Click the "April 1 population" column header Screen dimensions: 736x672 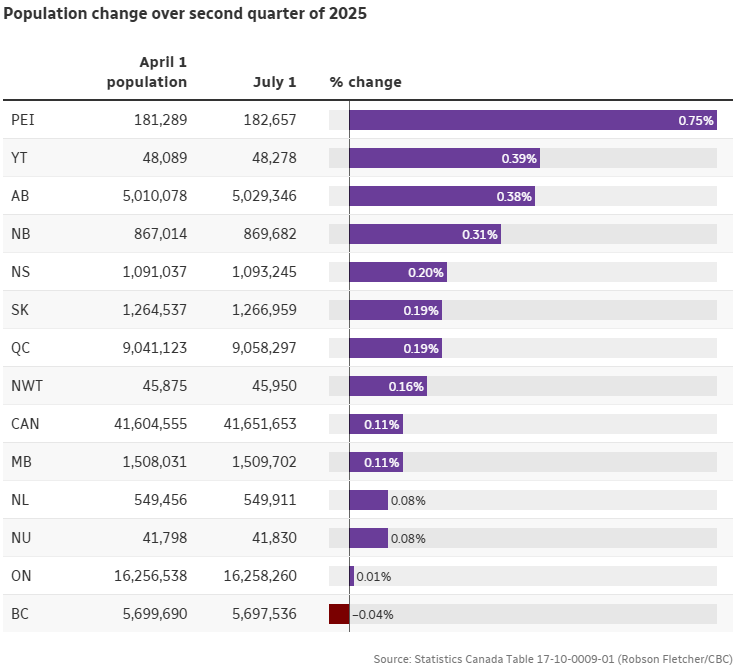click(x=146, y=72)
